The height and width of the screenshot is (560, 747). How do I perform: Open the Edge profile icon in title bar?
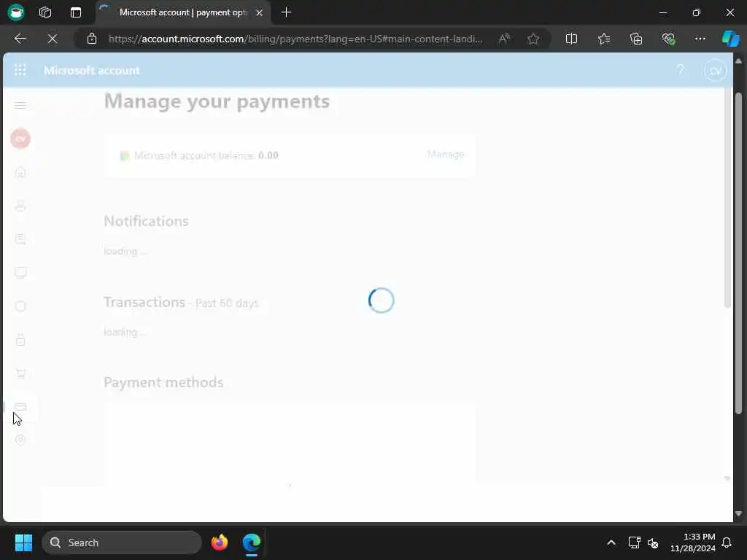pos(16,12)
